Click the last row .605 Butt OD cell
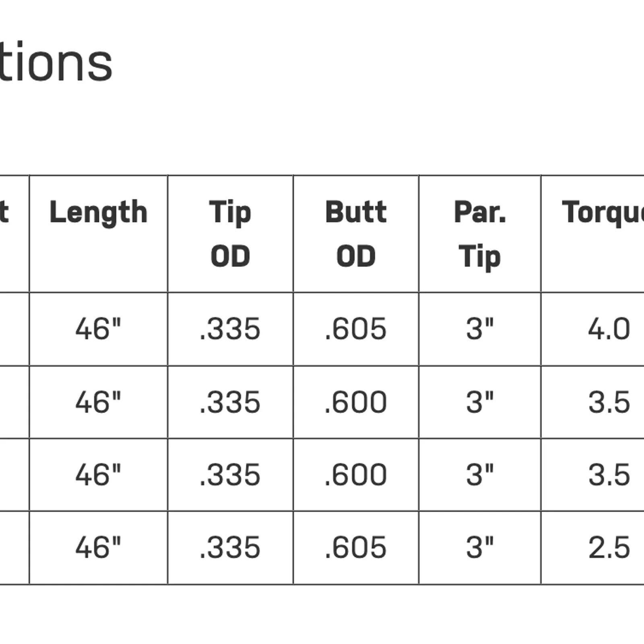This screenshot has height=644, width=644. [x=356, y=548]
